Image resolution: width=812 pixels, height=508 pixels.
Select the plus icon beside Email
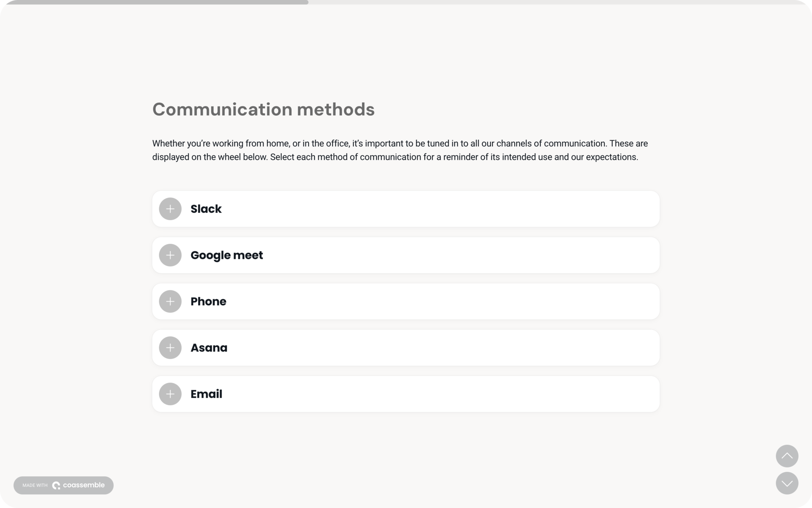(x=170, y=394)
